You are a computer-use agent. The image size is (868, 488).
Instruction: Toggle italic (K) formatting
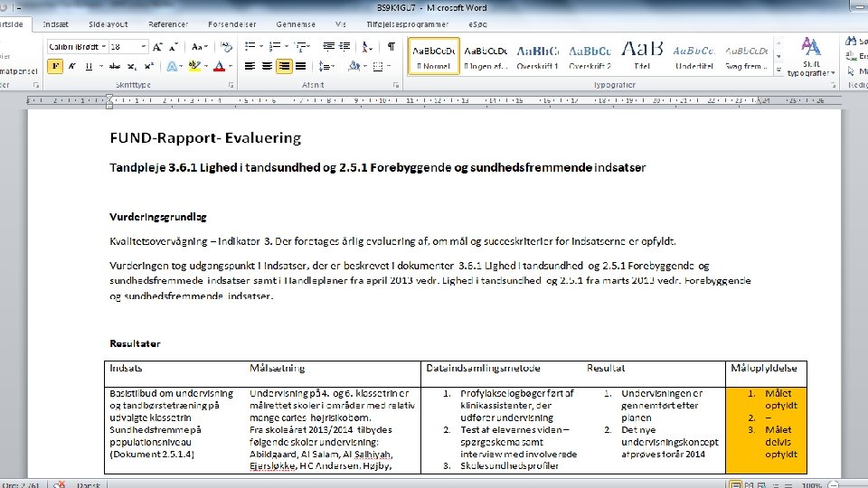click(72, 66)
